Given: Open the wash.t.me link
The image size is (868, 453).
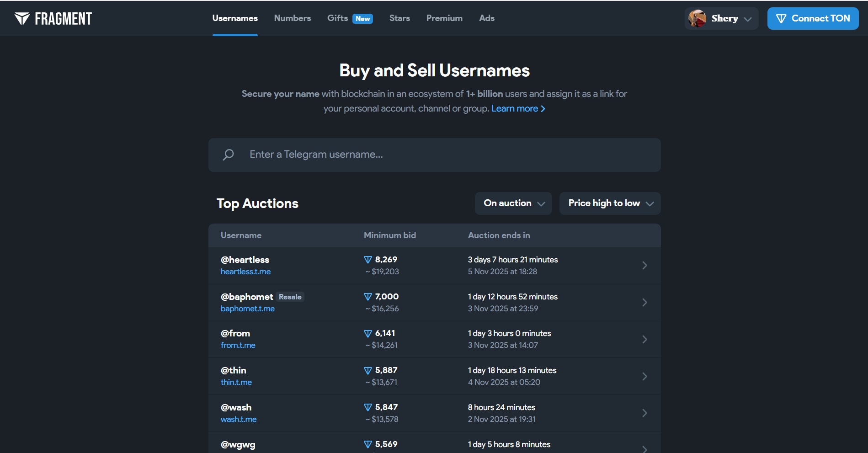Looking at the screenshot, I should point(239,420).
